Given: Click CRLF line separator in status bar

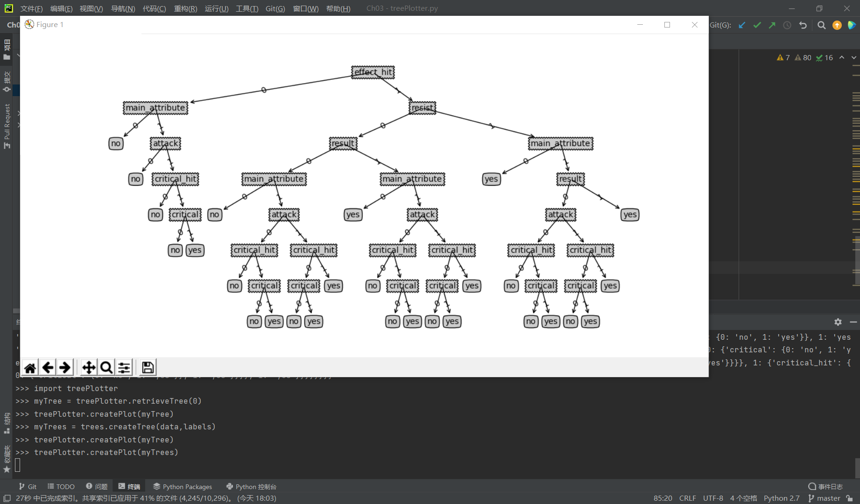Looking at the screenshot, I should coord(687,498).
